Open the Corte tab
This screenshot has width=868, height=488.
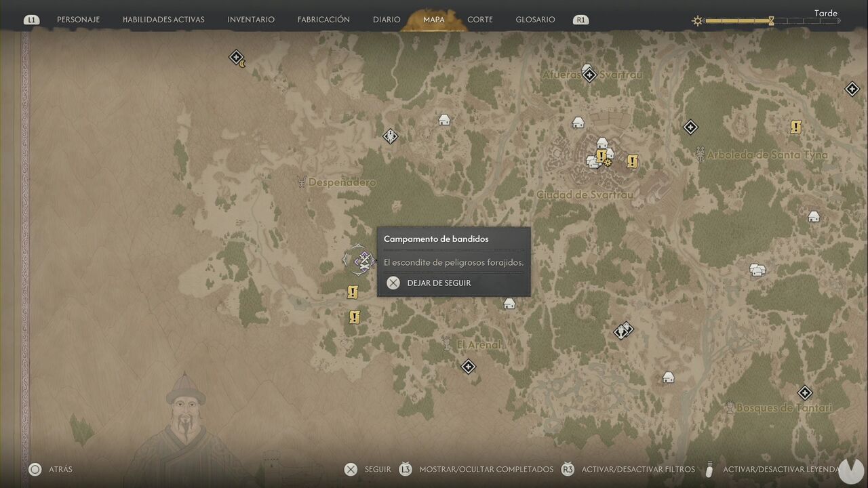tap(480, 20)
